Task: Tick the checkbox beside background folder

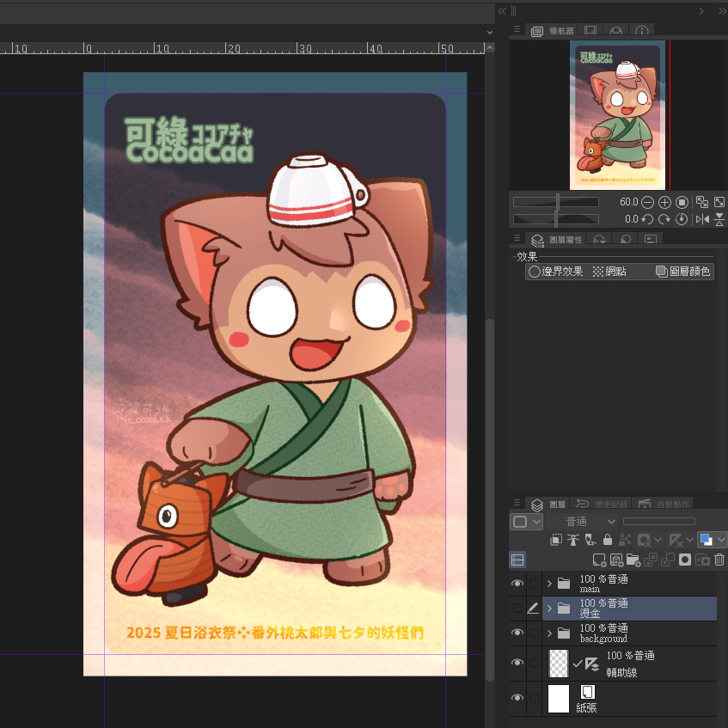Action: (535, 633)
